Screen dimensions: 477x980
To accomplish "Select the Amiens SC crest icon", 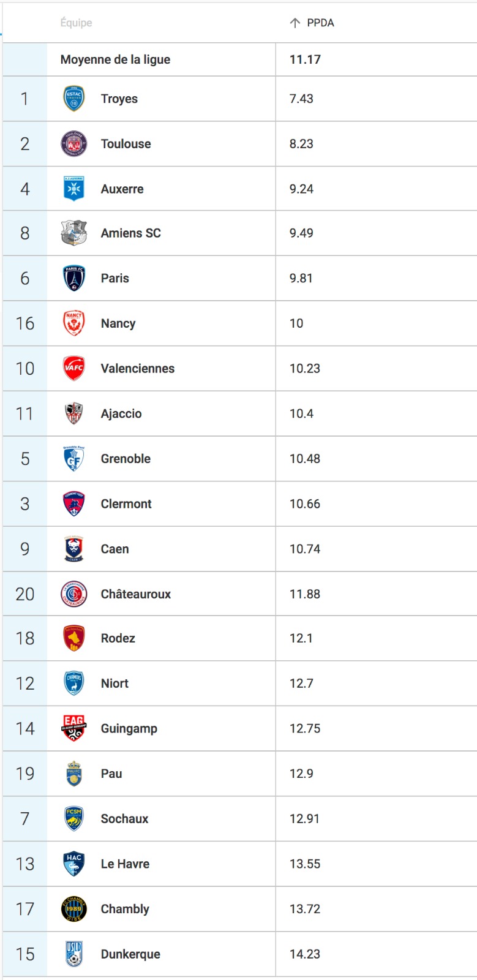I will 74,233.
